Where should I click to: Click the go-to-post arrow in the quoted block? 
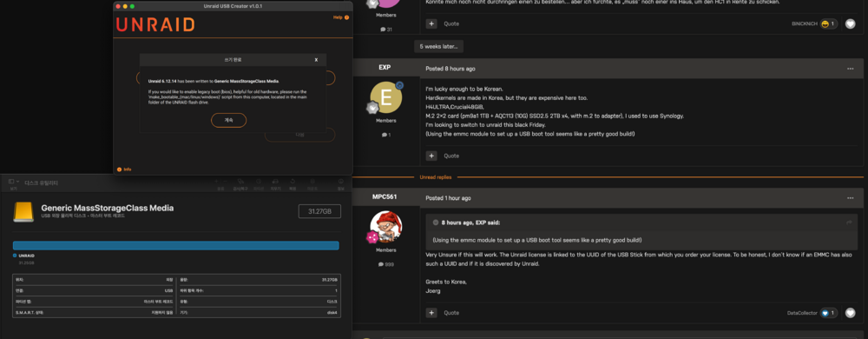(x=849, y=223)
